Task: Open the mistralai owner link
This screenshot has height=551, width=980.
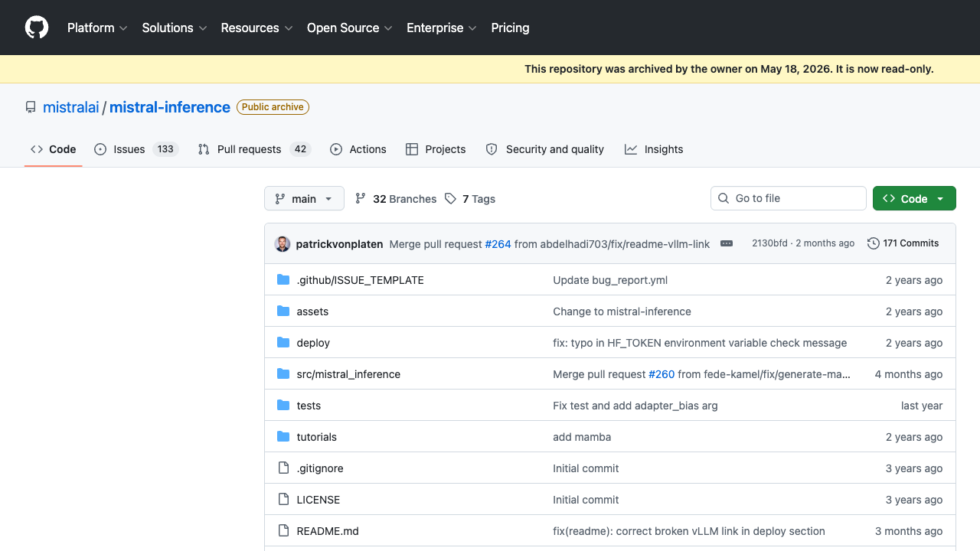Action: point(71,107)
